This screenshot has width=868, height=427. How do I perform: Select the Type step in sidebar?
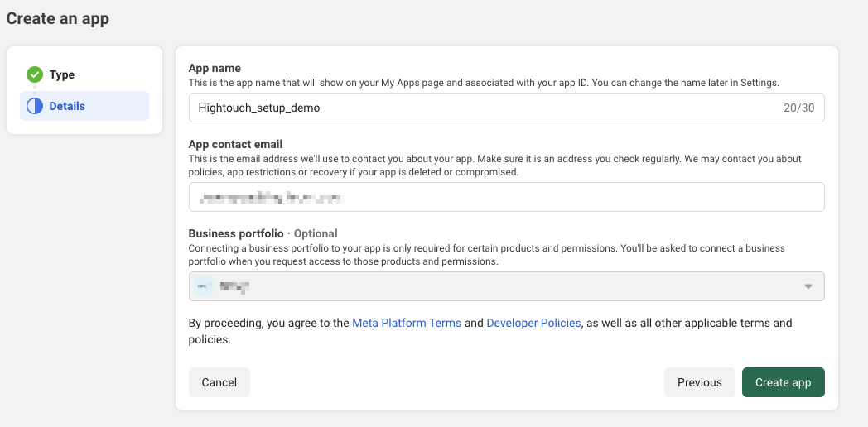point(84,74)
